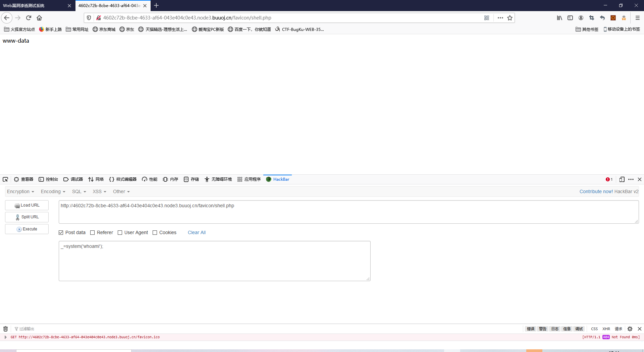Uncheck the Post data checkbox

coord(61,232)
